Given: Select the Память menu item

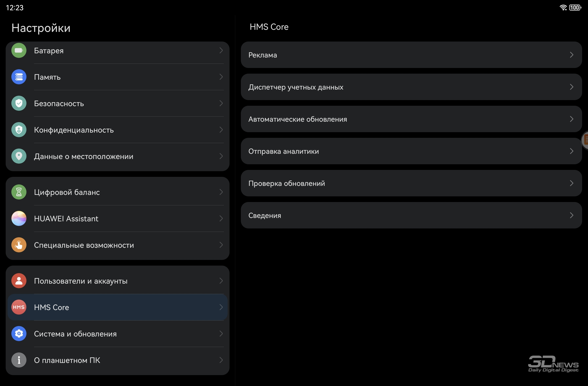Looking at the screenshot, I should [118, 77].
